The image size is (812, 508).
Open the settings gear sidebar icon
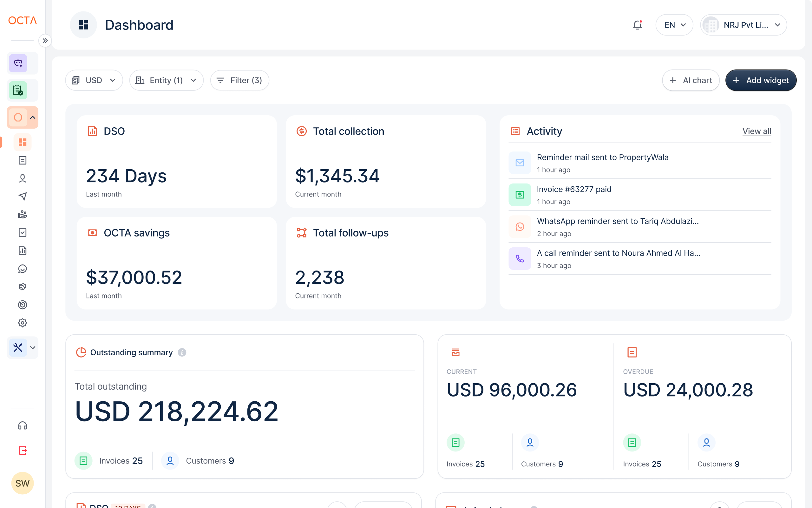tap(23, 323)
